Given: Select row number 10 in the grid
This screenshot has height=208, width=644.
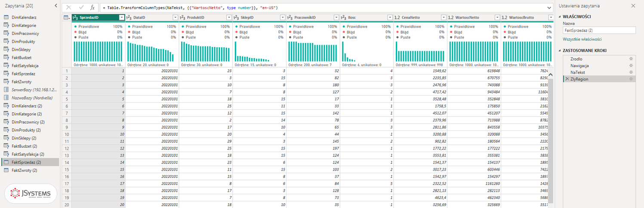Looking at the screenshot, I should pos(66,134).
